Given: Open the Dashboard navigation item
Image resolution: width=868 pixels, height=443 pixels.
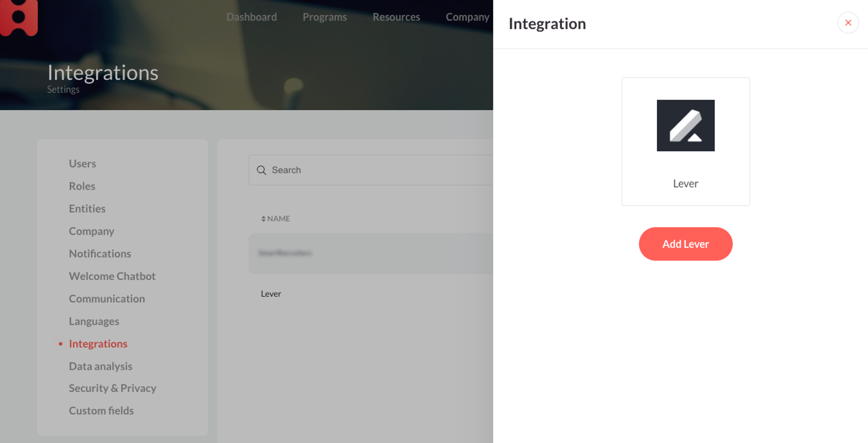Looking at the screenshot, I should pyautogui.click(x=251, y=17).
